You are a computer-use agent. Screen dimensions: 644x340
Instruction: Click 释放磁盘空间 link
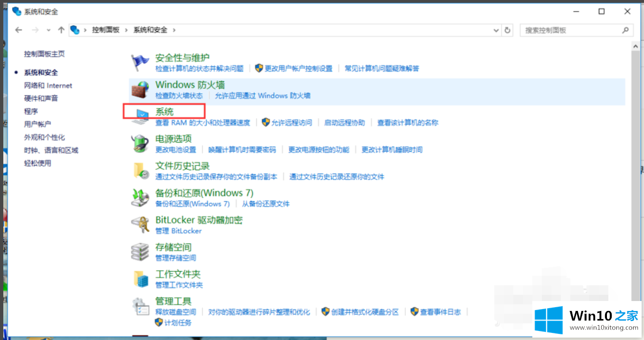[176, 312]
